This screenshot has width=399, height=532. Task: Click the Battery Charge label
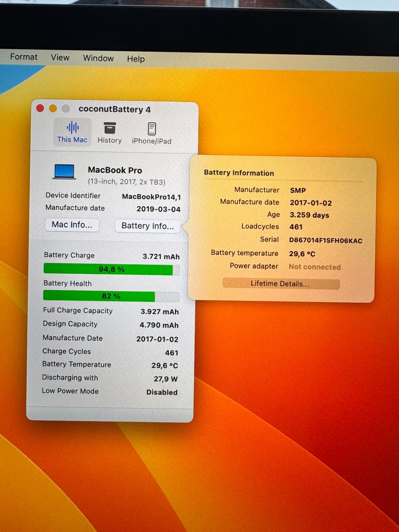tap(69, 255)
